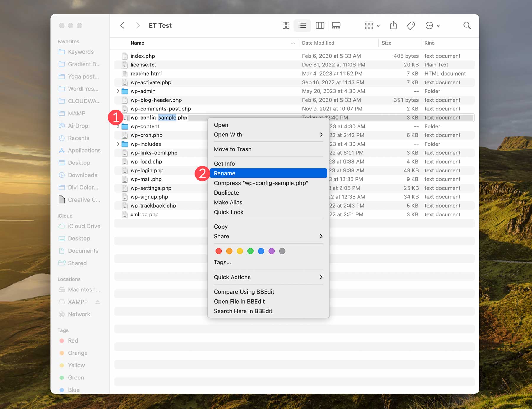Open the Share menu icon
The width and height of the screenshot is (532, 409).
tap(393, 25)
